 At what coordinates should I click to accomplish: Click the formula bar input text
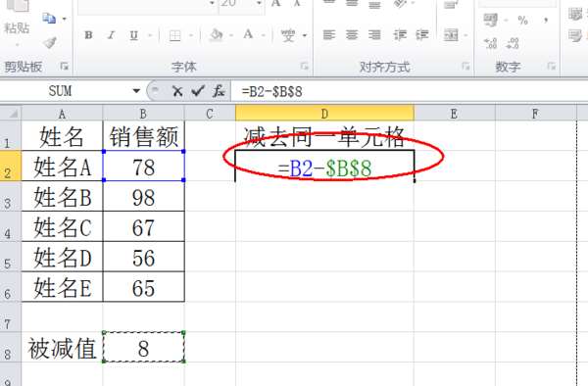click(x=271, y=91)
